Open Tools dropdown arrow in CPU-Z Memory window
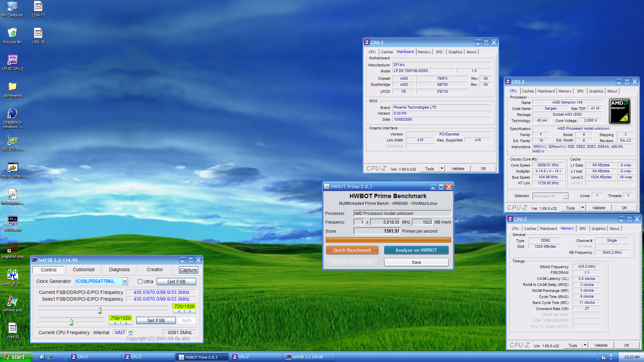This screenshot has height=362, width=644. (x=585, y=345)
